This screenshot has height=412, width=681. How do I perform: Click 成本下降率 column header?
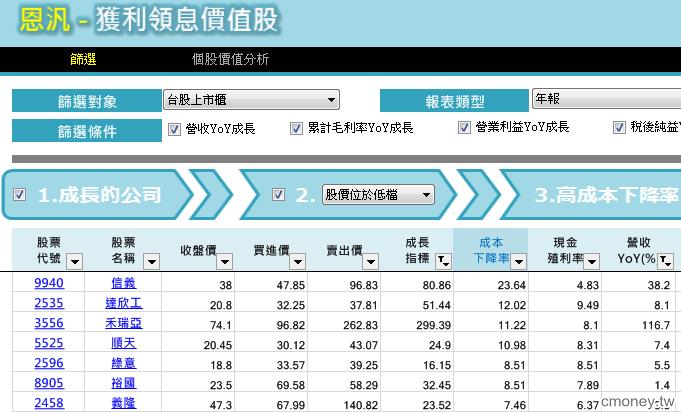(x=491, y=250)
